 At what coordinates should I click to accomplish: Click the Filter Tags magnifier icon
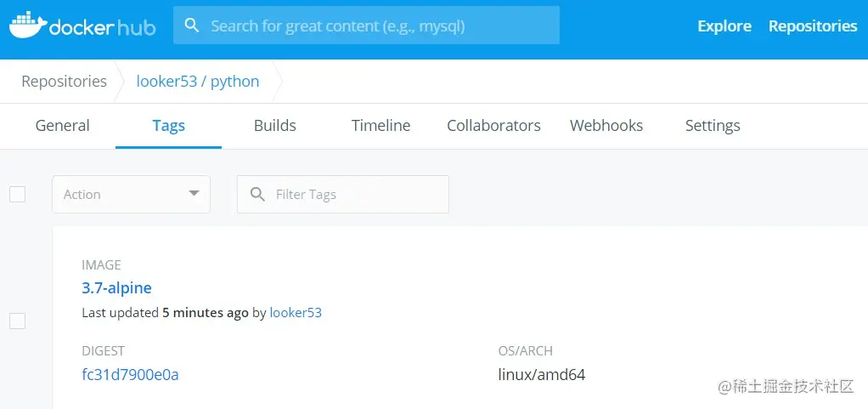(x=257, y=195)
